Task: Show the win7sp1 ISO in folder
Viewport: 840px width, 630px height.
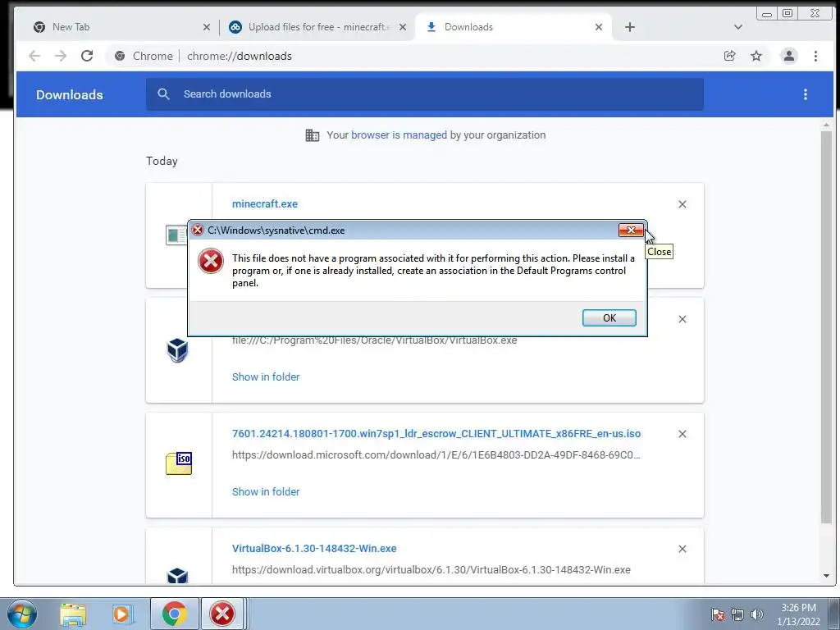Action: (x=266, y=491)
